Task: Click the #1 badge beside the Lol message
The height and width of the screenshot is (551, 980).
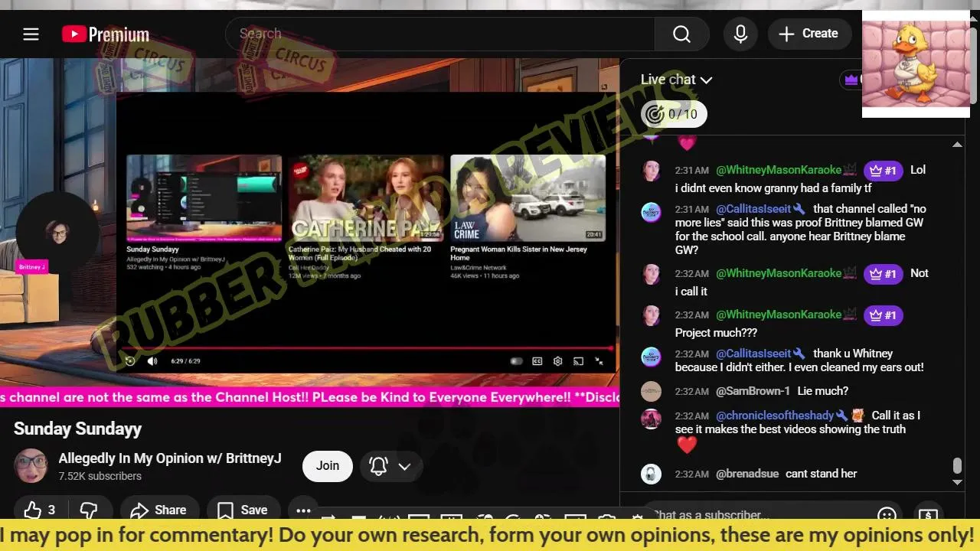Action: 883,171
